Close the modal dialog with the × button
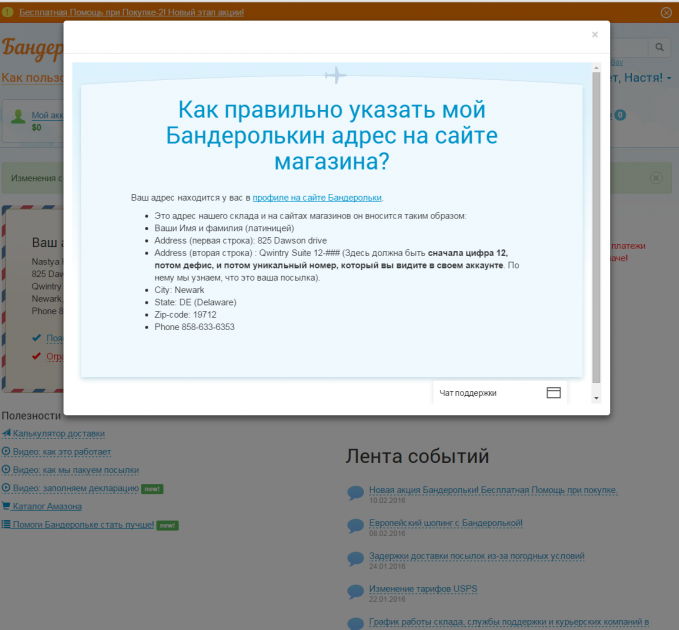679x630 pixels. click(x=595, y=35)
